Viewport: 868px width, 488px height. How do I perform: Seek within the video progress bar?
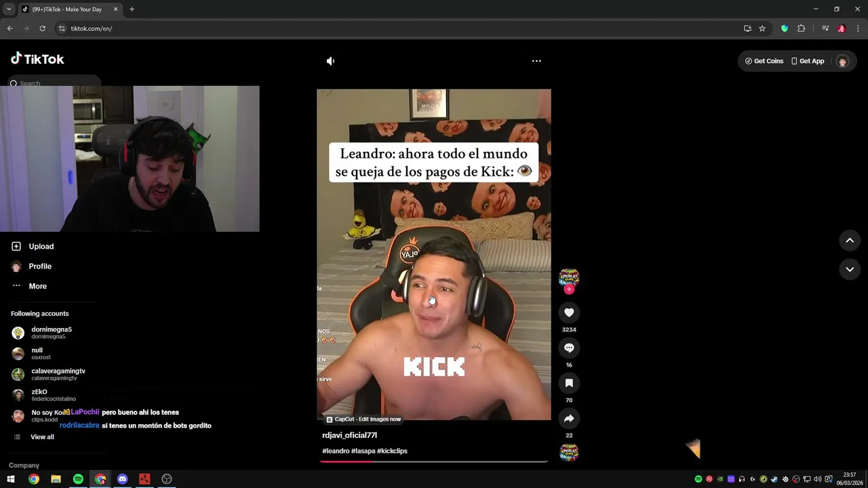(x=433, y=462)
